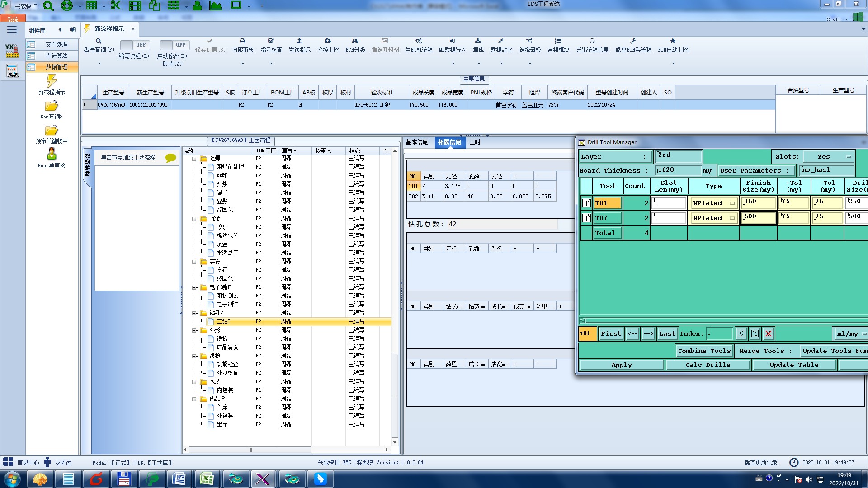Switch to the 基本信息 tab
Screen dimensions: 868x488
417,142
